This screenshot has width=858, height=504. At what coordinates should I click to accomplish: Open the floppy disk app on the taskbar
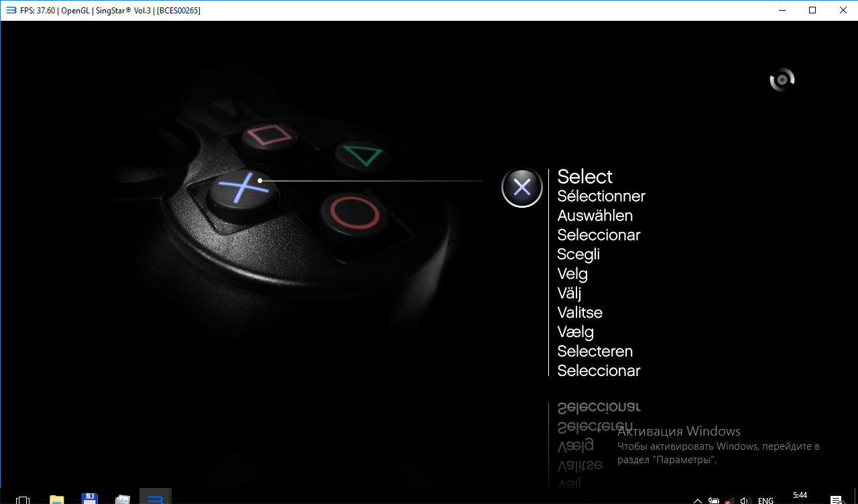[90, 499]
